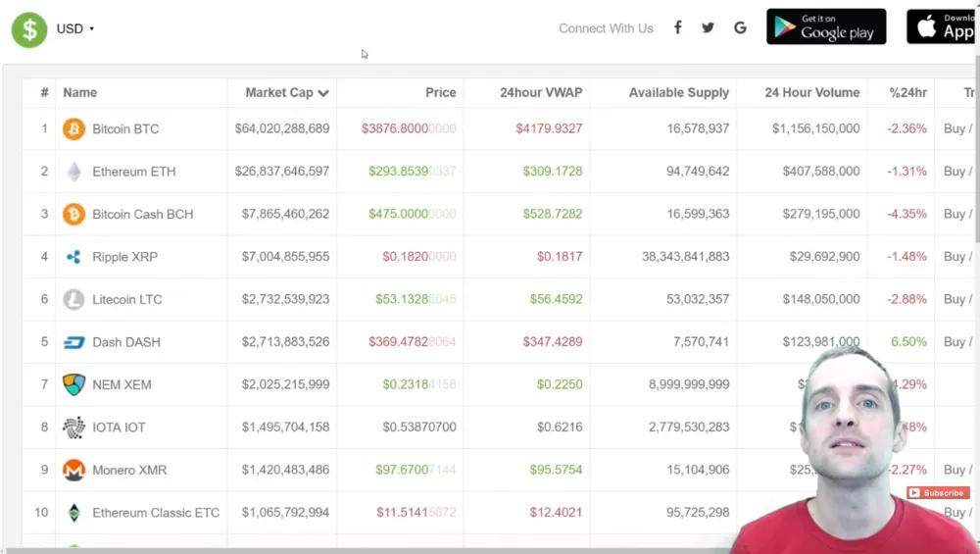980x554 pixels.
Task: Sort table by Name column header
Action: [x=80, y=92]
